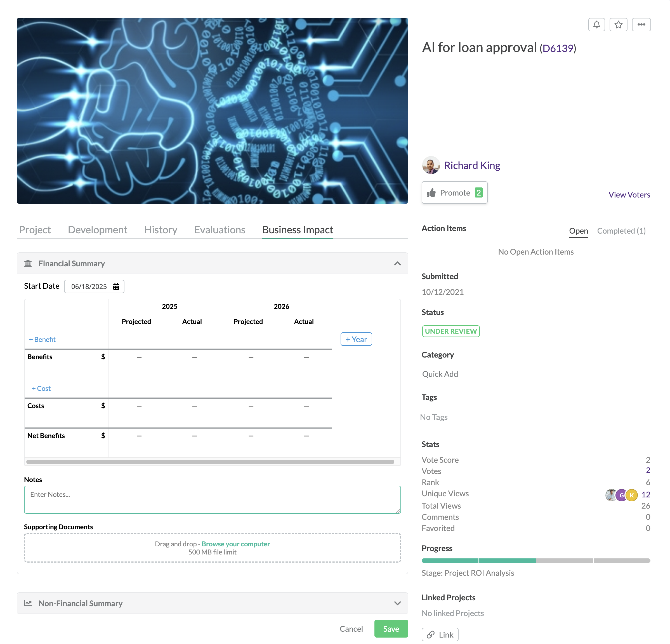Click the UNDER REVIEW status badge

point(450,331)
